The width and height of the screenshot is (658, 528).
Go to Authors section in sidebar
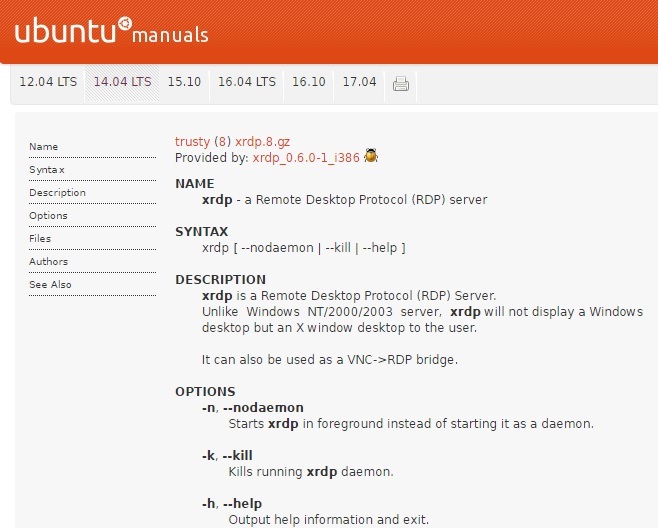[x=48, y=262]
